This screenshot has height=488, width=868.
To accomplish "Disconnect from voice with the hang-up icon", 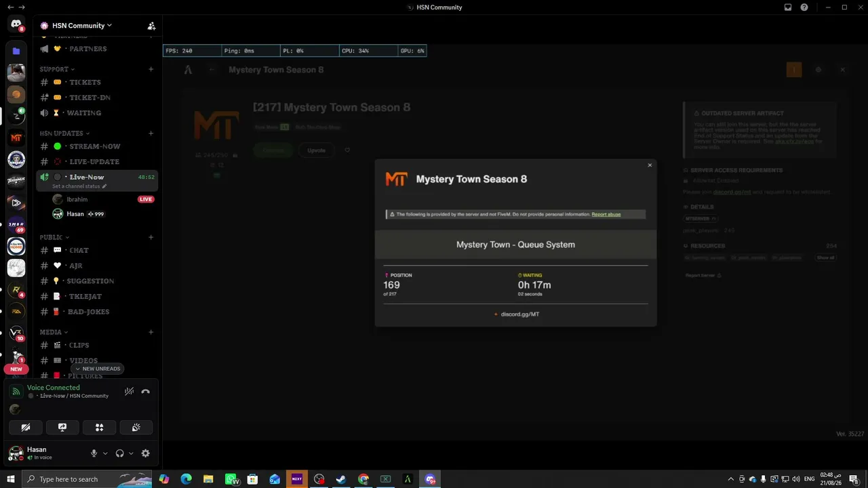I will pos(145,391).
